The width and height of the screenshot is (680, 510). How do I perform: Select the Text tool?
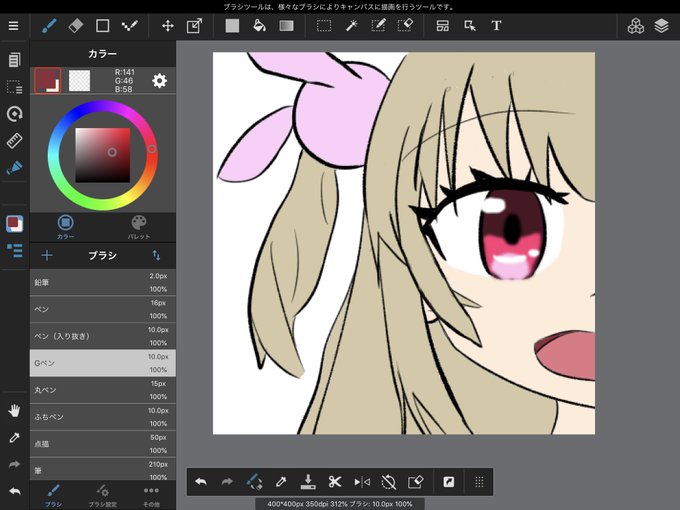[497, 26]
